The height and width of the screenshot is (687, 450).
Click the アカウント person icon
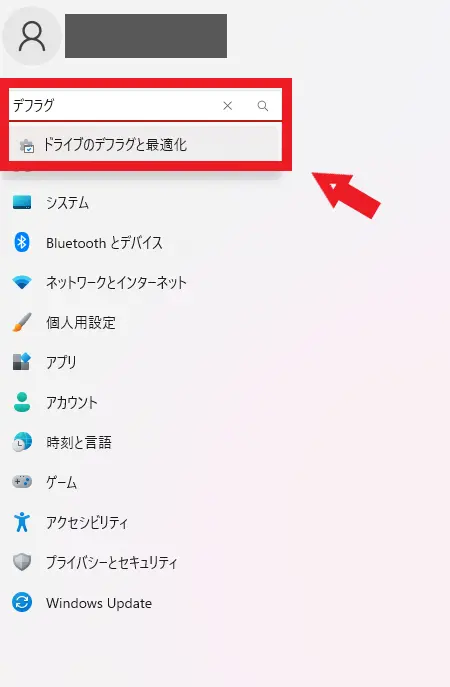click(22, 402)
